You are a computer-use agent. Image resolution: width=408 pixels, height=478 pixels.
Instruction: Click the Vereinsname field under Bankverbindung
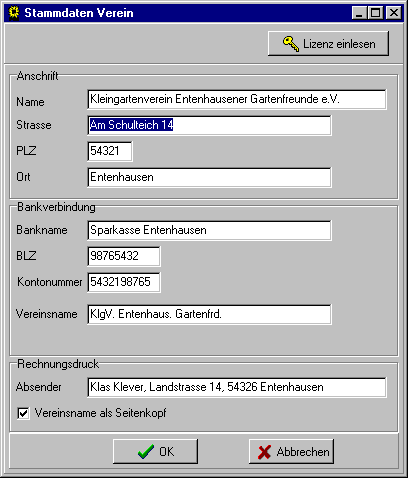(x=209, y=314)
